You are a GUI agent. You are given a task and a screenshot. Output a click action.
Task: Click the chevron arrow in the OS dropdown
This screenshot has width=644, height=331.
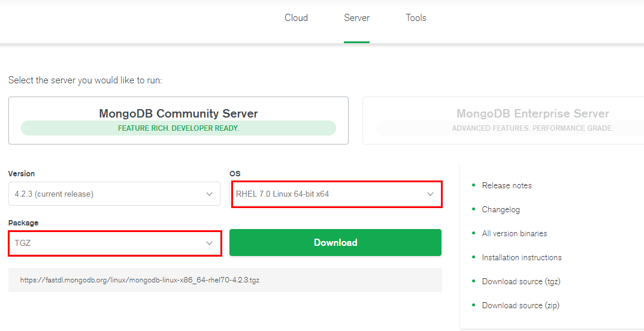tap(430, 194)
